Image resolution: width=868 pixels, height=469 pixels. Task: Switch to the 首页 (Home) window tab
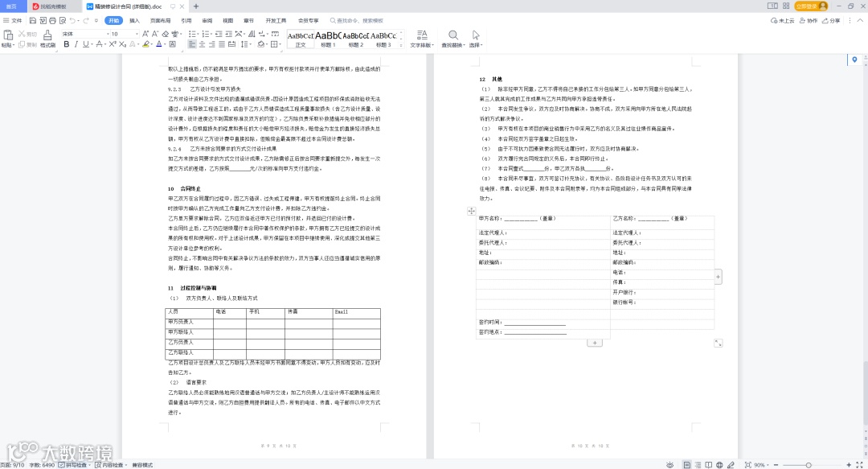(x=11, y=6)
